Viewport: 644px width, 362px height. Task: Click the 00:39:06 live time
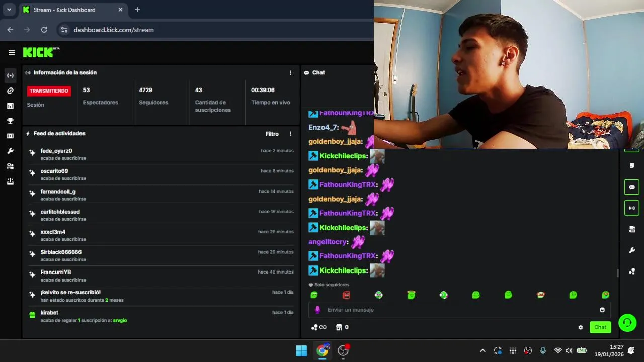pos(263,90)
